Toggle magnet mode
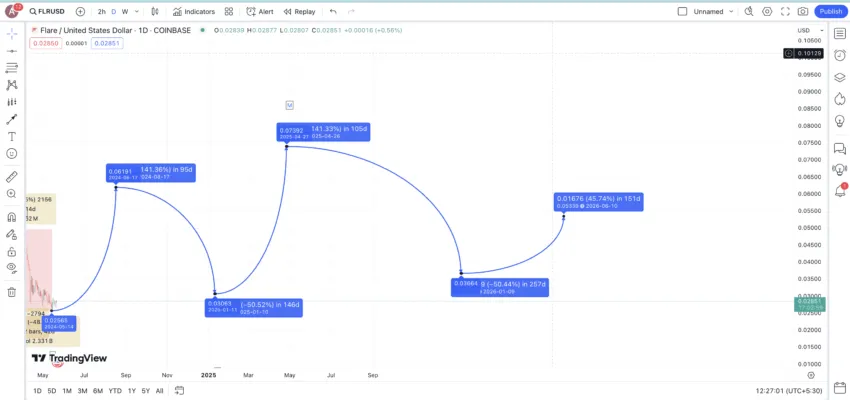The image size is (850, 400). (x=11, y=217)
